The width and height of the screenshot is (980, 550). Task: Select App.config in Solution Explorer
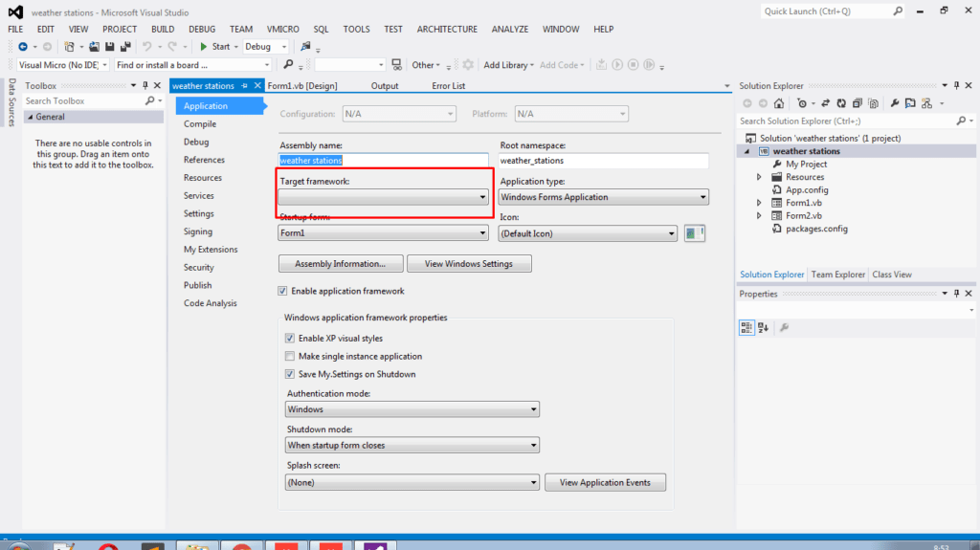click(x=806, y=190)
